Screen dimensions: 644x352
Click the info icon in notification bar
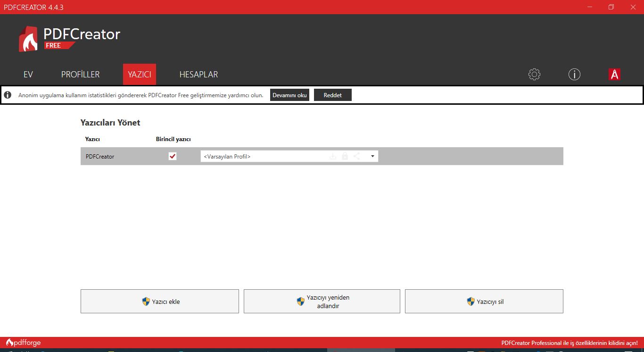(8, 95)
